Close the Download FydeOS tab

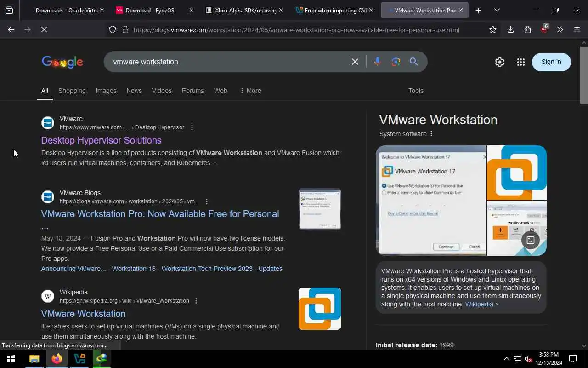pos(191,10)
